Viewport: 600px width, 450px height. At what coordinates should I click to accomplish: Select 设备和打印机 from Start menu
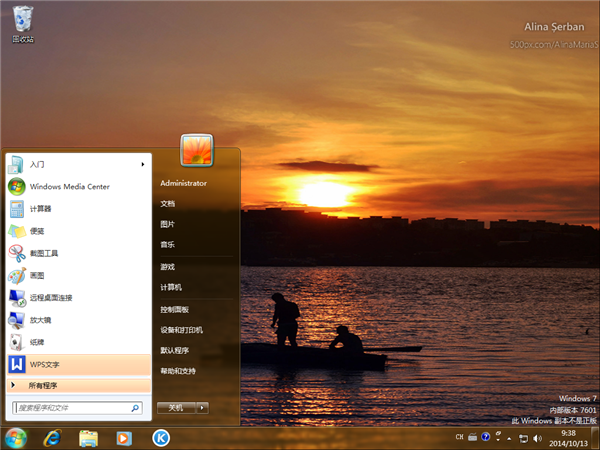181,329
